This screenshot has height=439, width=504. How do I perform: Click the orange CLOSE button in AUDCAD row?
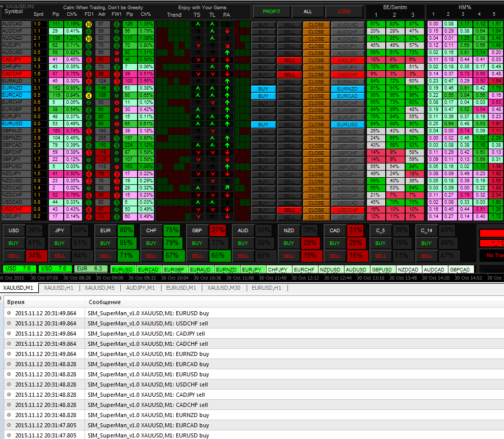click(316, 25)
